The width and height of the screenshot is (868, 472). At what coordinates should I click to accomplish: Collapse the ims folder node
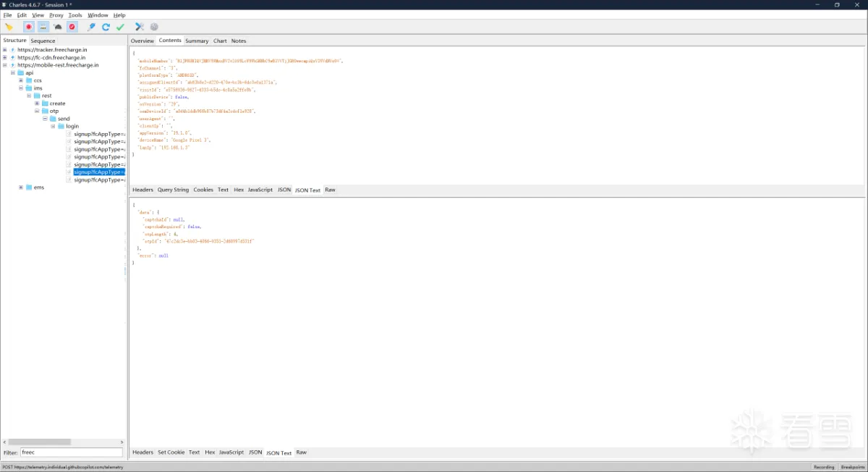coord(20,88)
